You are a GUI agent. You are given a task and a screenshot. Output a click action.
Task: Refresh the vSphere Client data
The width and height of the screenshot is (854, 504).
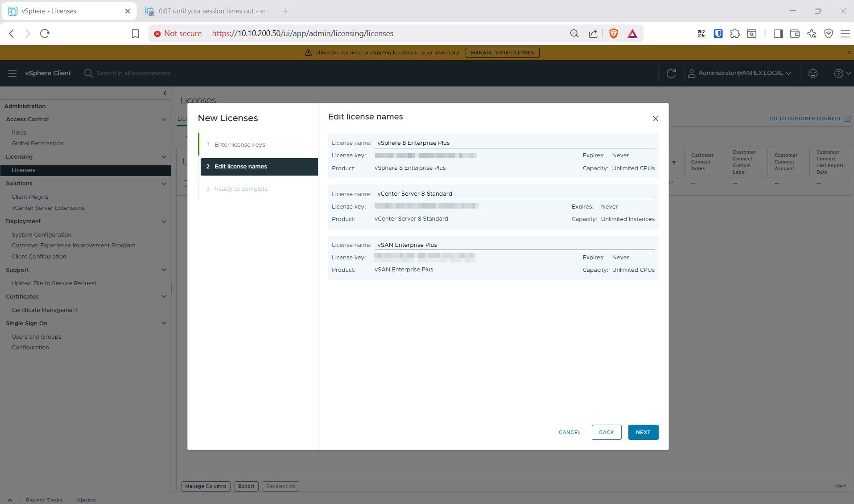coord(671,73)
